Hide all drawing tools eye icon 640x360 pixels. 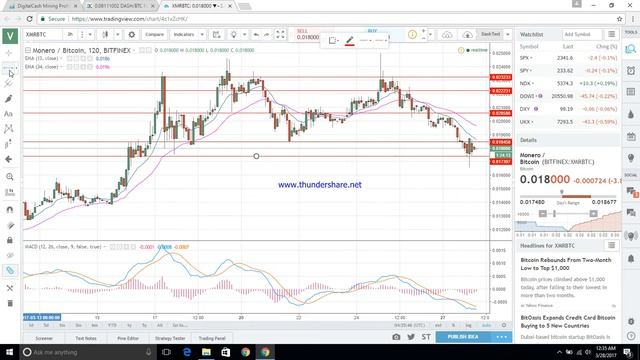click(9, 256)
